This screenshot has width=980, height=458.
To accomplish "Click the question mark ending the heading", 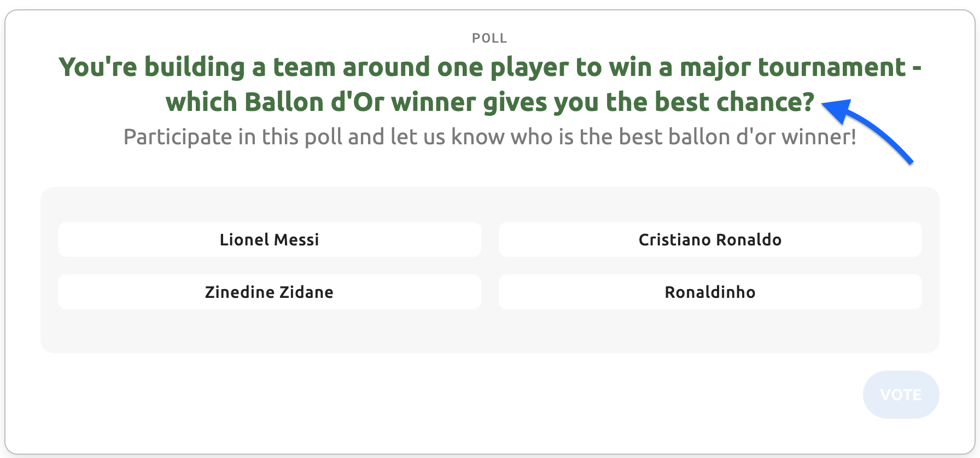I will (x=808, y=102).
